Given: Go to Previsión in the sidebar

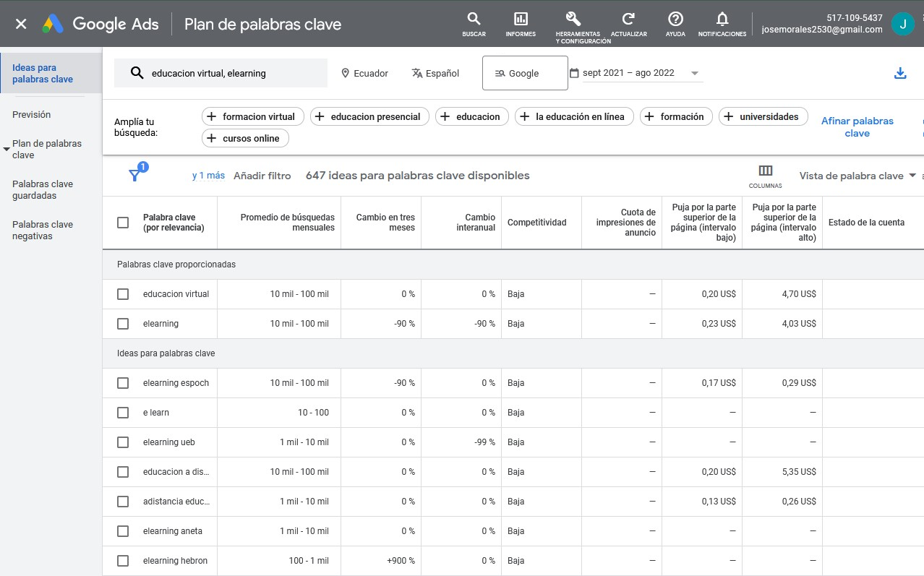Looking at the screenshot, I should pos(32,114).
